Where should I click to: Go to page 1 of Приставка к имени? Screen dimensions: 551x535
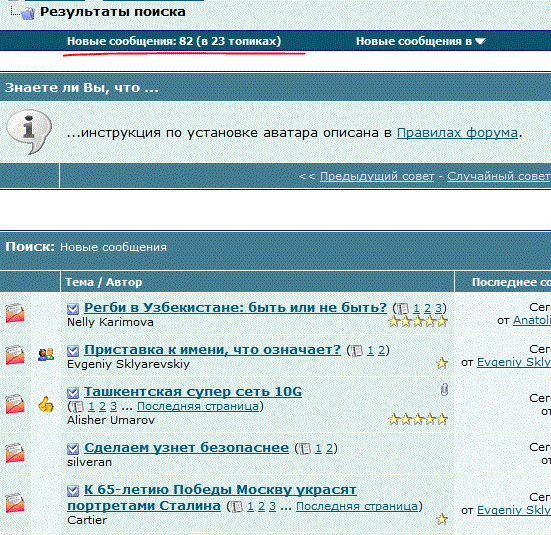pos(370,350)
